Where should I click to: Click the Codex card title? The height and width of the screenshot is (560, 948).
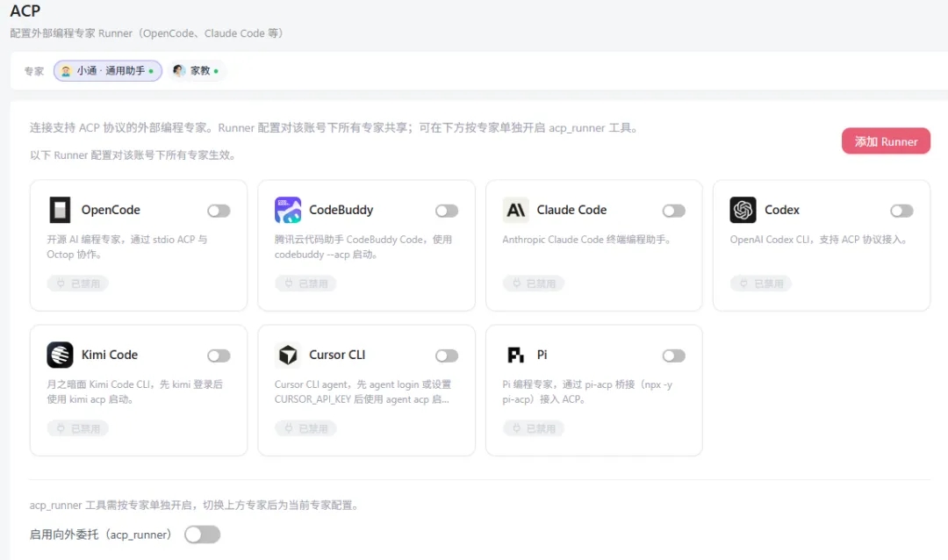[782, 210]
